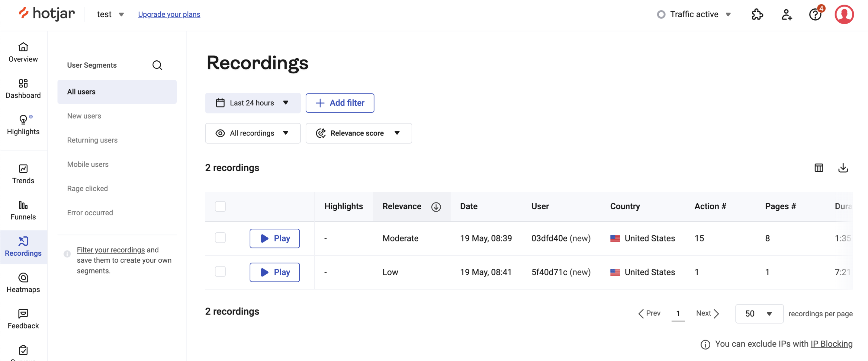Screen dimensions: 868x361
Task: Select the Returning users segment
Action: point(92,140)
